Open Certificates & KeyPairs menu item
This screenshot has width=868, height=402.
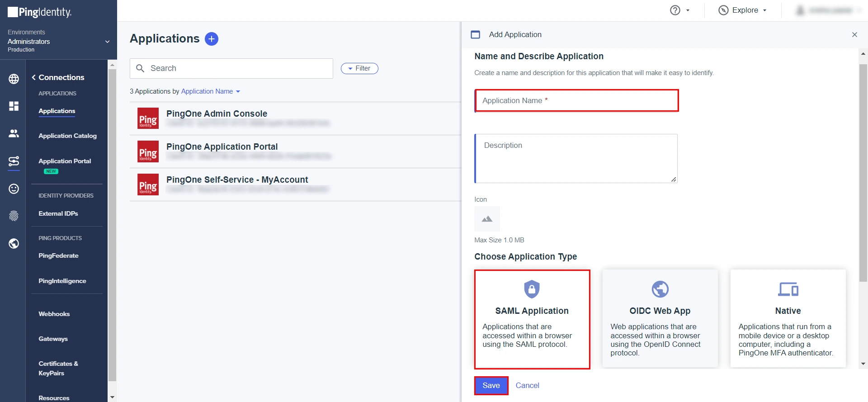point(58,368)
